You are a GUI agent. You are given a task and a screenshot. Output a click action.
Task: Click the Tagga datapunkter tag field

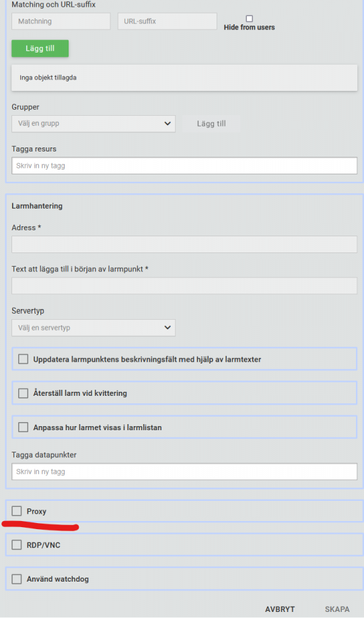(184, 472)
